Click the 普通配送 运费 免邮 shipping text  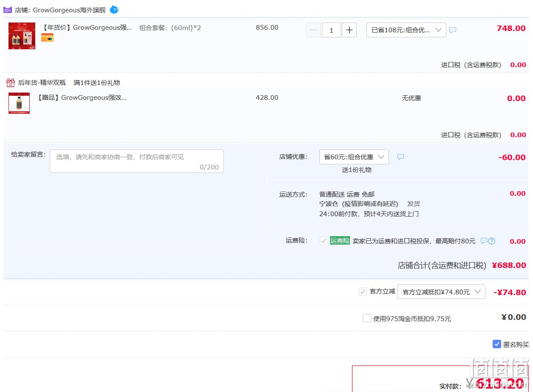pyautogui.click(x=347, y=195)
